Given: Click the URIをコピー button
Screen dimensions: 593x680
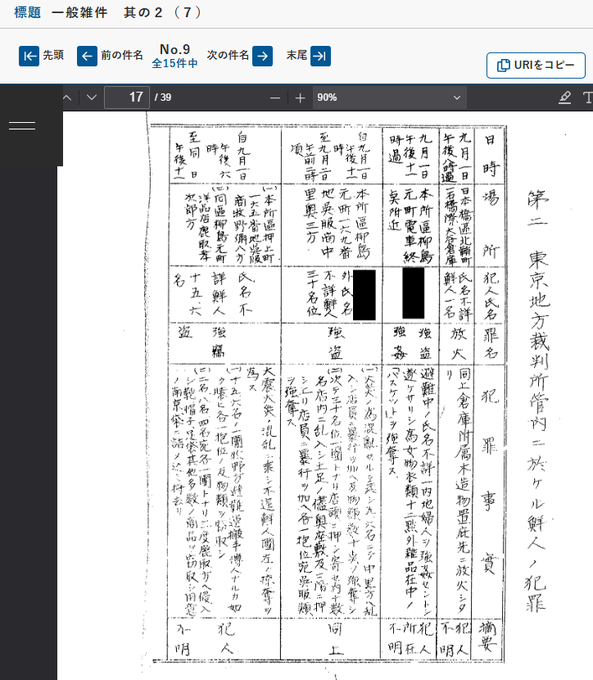Looking at the screenshot, I should (x=536, y=65).
